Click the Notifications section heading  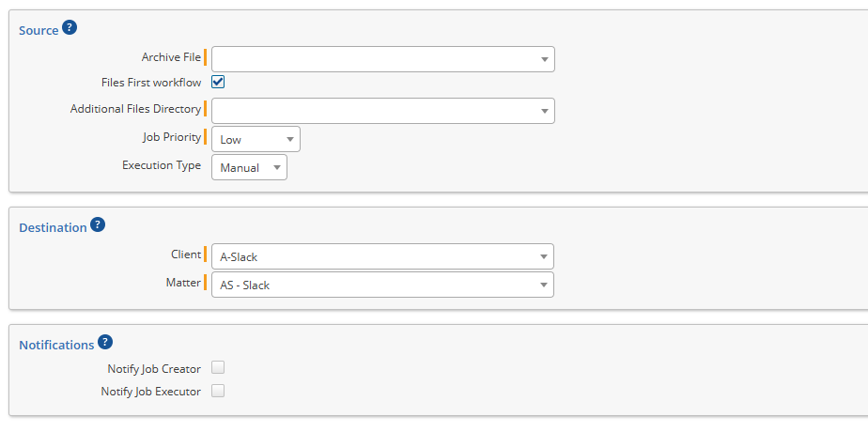click(56, 345)
